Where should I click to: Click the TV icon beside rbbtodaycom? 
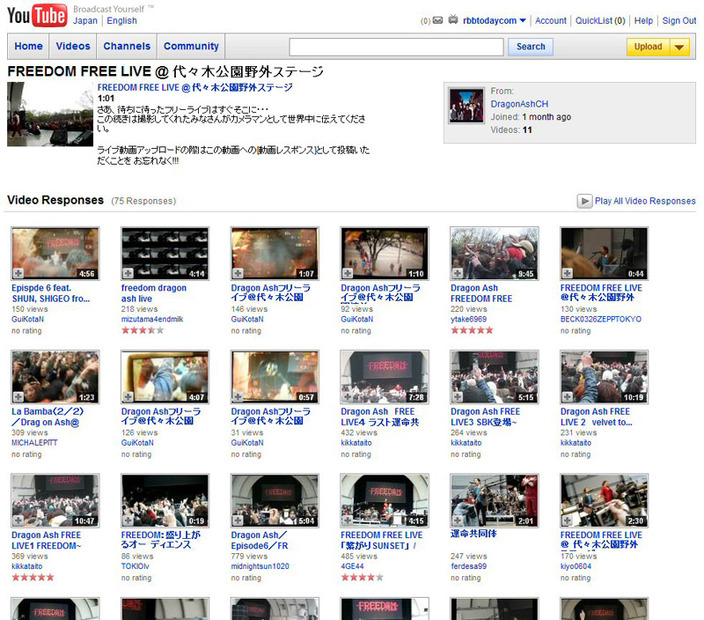(453, 19)
